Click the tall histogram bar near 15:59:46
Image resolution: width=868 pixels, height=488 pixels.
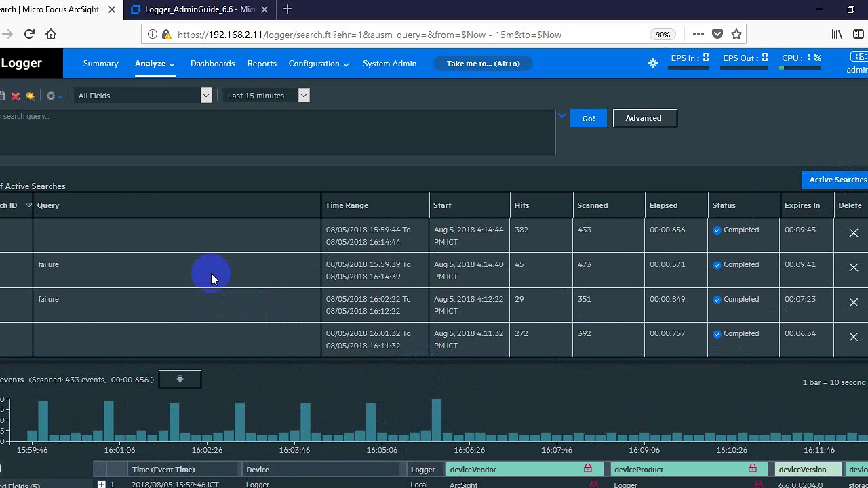pyautogui.click(x=43, y=422)
